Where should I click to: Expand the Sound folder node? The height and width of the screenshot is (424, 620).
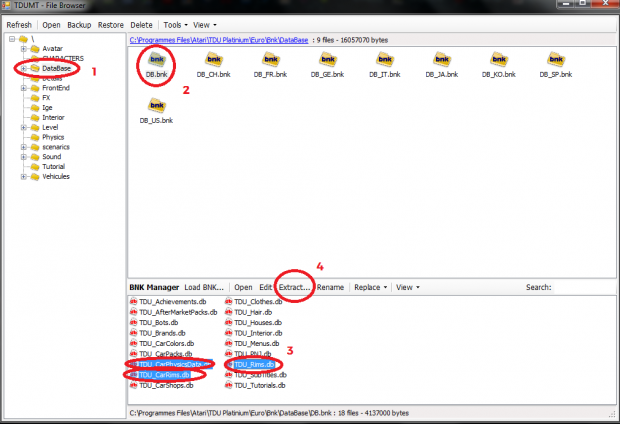point(22,157)
